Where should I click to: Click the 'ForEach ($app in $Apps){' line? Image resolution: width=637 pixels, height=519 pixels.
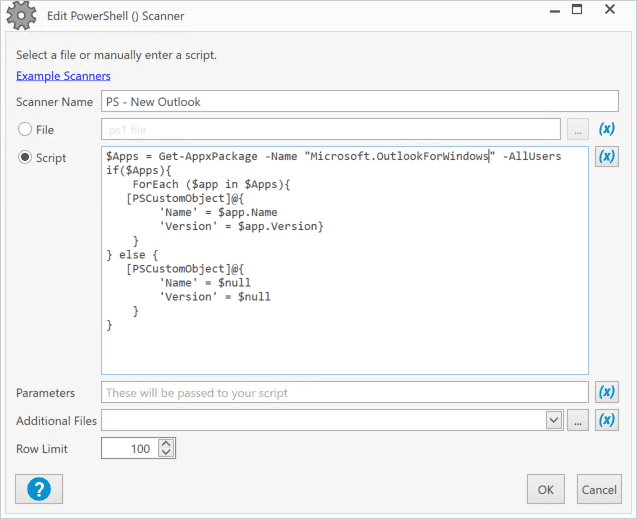pos(211,184)
